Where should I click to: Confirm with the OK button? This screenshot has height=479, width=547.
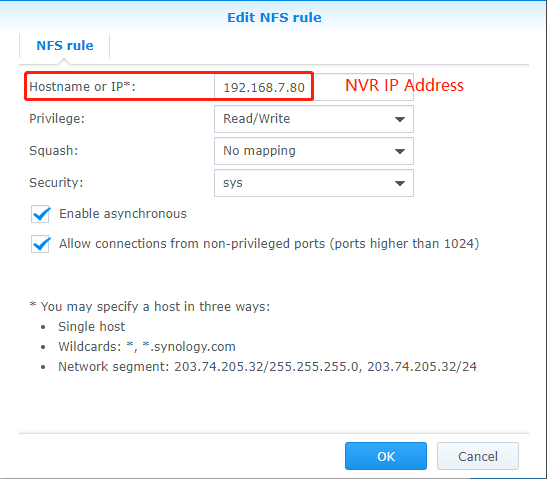pos(386,456)
